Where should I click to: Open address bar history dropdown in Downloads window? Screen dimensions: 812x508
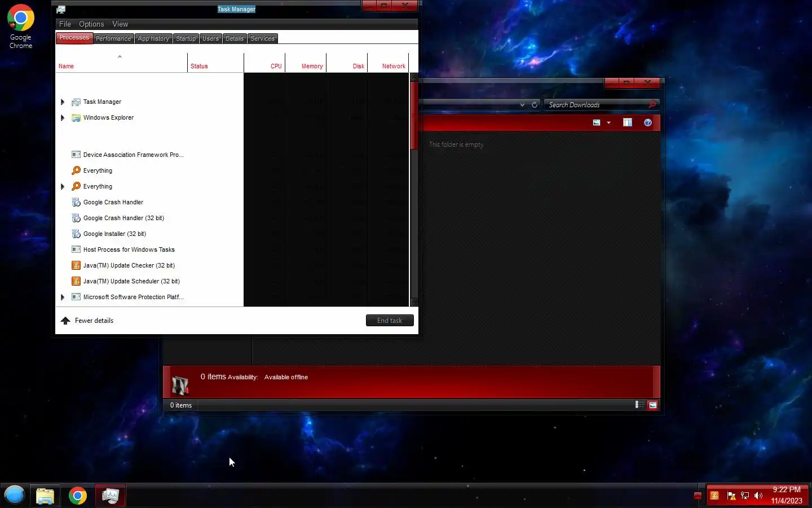coord(522,105)
